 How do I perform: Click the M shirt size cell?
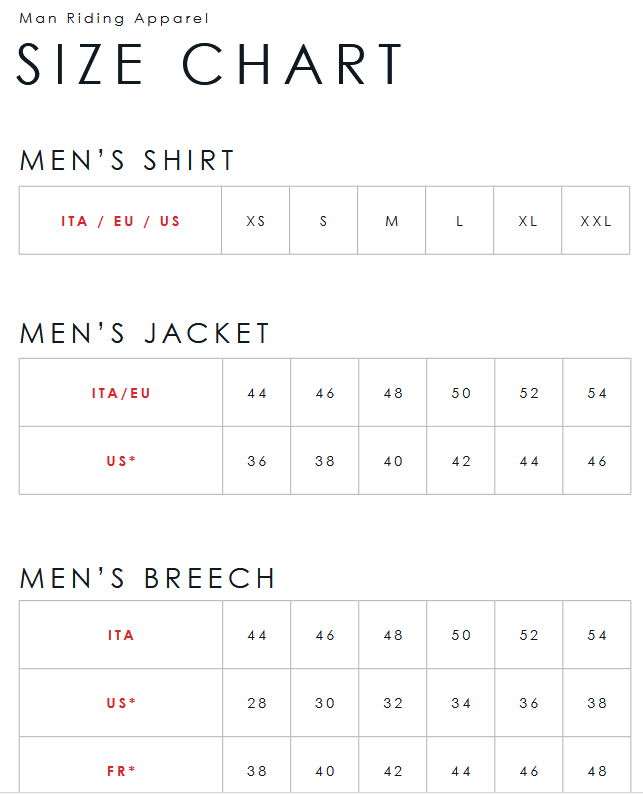(392, 221)
